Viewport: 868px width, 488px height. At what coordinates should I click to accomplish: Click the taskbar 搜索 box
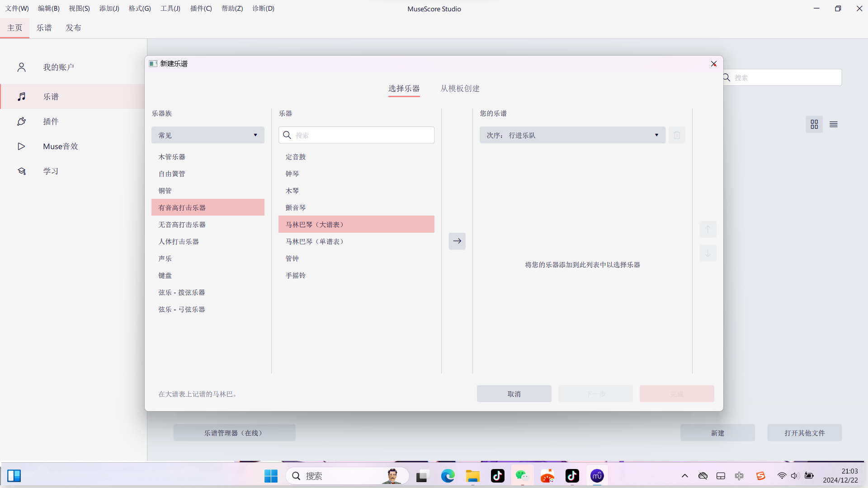pyautogui.click(x=347, y=476)
